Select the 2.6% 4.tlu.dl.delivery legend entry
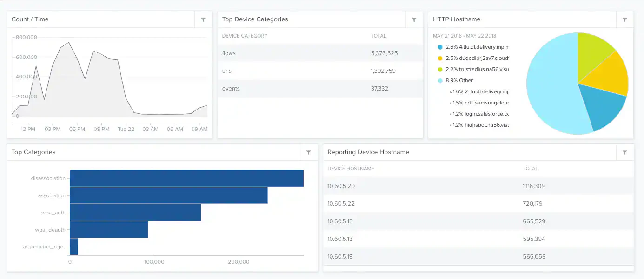Image resolution: width=644 pixels, height=279 pixels. coord(473,47)
